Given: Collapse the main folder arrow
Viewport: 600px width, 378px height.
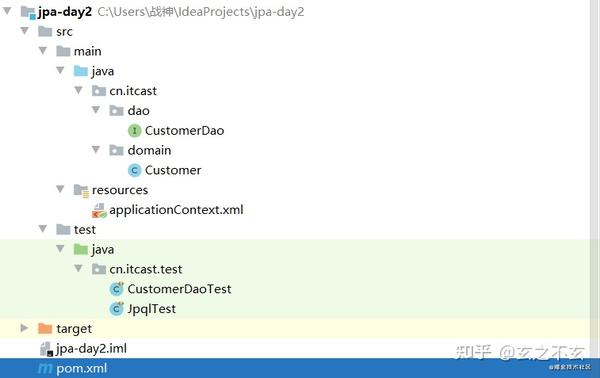Looking at the screenshot, I should (43, 51).
